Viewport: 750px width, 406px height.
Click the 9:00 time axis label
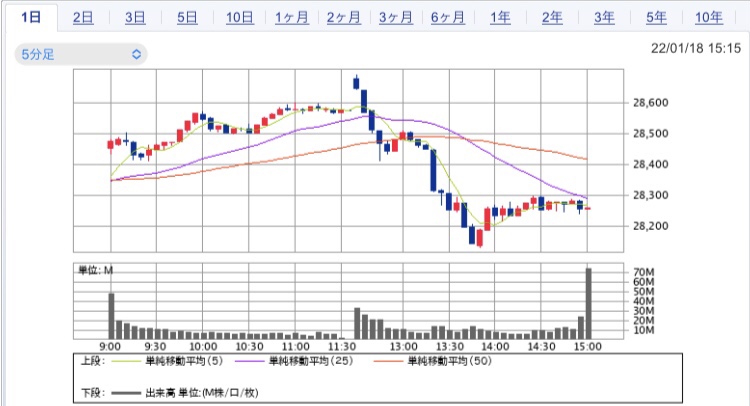[x=110, y=347]
